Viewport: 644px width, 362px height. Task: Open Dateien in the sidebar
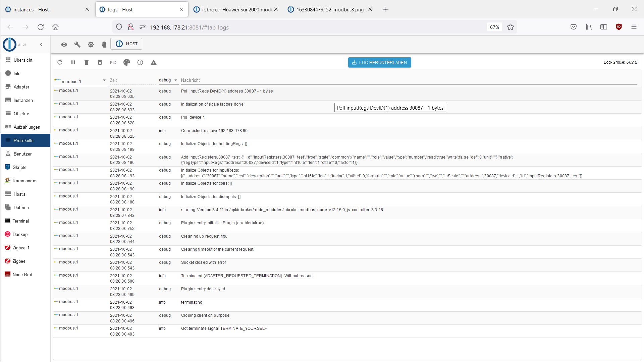(25, 207)
